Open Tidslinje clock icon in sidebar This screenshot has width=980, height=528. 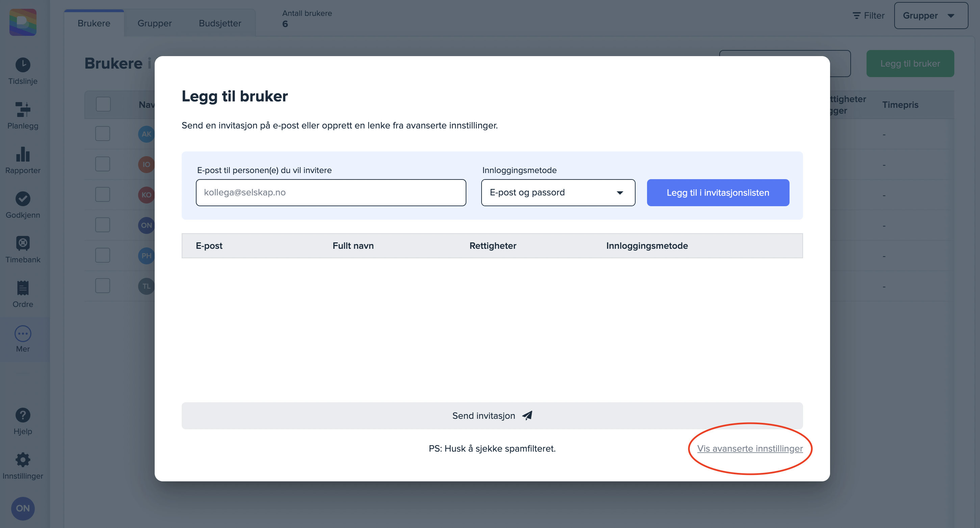point(23,65)
